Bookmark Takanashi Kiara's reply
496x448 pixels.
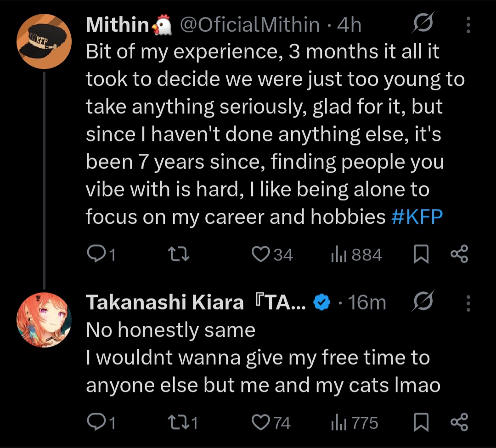(x=421, y=423)
